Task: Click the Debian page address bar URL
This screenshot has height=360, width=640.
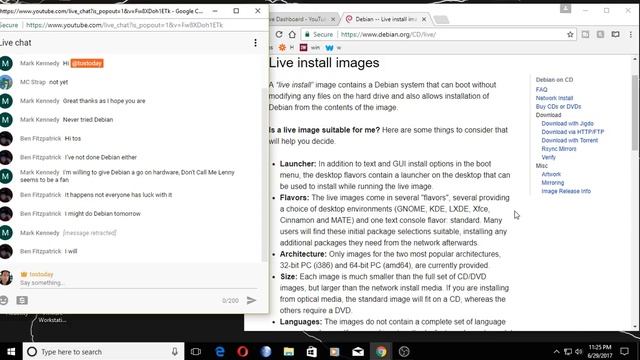Action: tap(388, 35)
